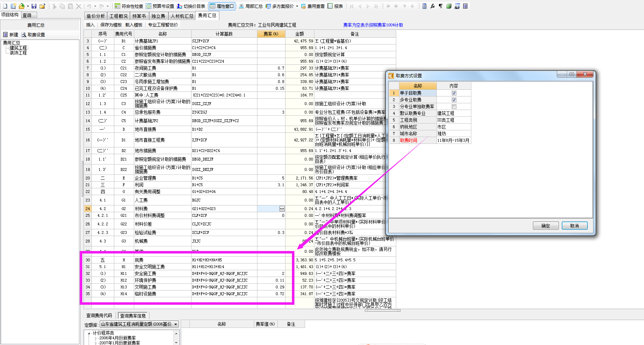Click the move-up arrow icon

click(x=404, y=6)
